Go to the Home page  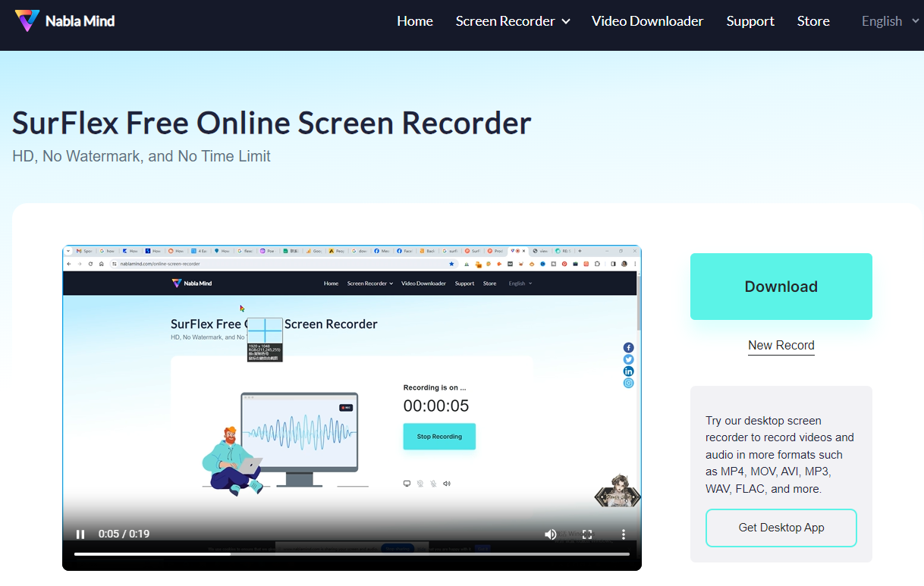[415, 21]
